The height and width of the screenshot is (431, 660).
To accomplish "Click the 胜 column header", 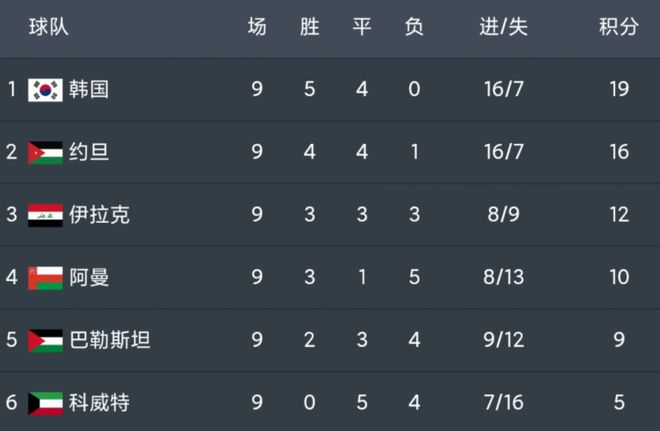I will pos(309,28).
